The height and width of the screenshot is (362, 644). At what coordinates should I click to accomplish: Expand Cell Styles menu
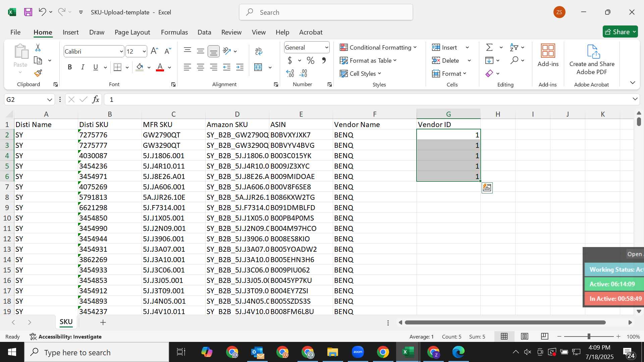click(361, 73)
